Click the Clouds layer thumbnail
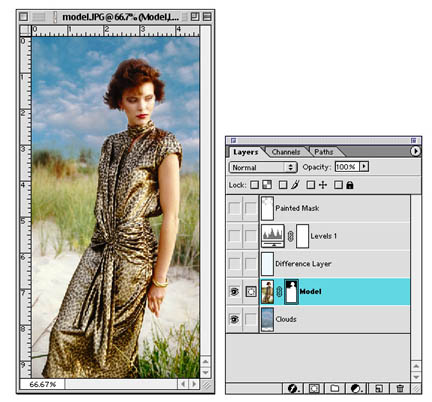Screen dimensions: 432x402 click(267, 319)
